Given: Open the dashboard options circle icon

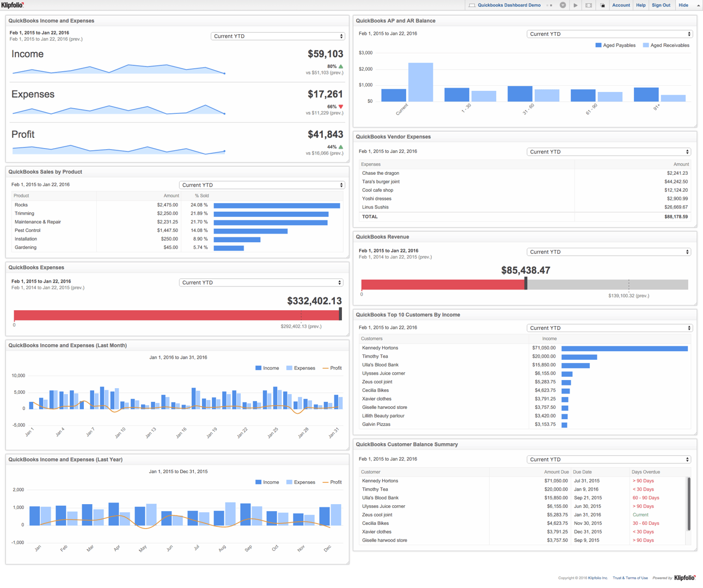Looking at the screenshot, I should pos(563,5).
